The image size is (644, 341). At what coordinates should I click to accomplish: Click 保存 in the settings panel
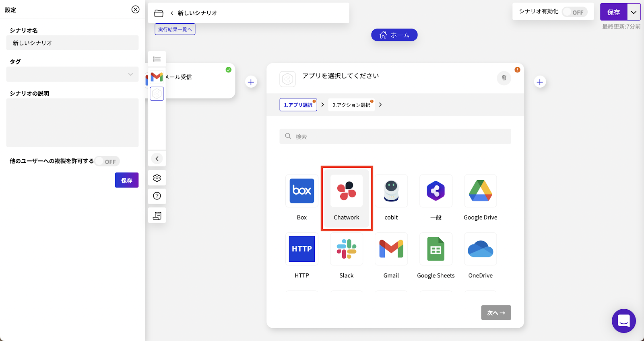point(127,180)
